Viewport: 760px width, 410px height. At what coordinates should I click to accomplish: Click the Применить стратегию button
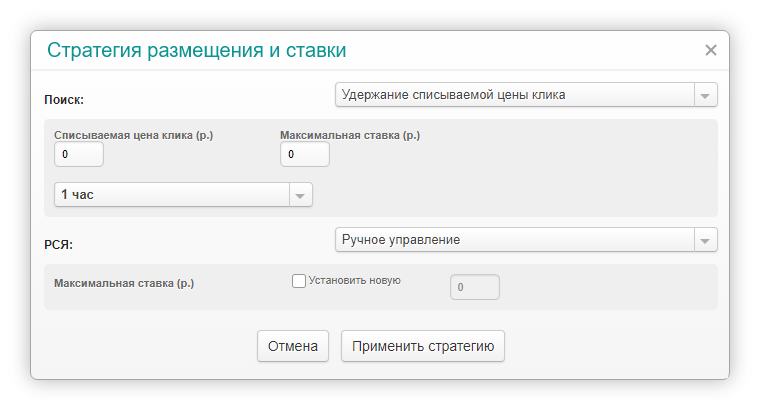tap(423, 346)
